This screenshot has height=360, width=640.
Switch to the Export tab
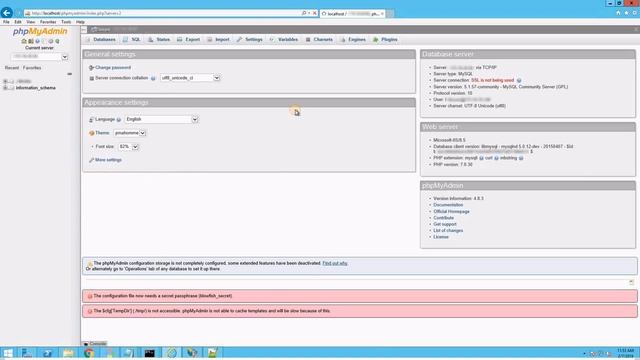pos(189,40)
